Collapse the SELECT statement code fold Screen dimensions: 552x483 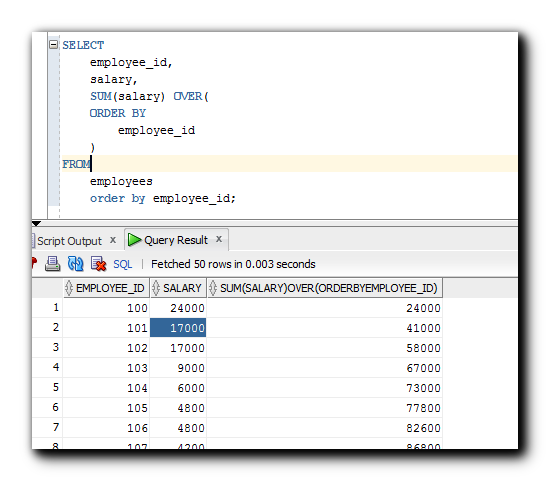(54, 45)
